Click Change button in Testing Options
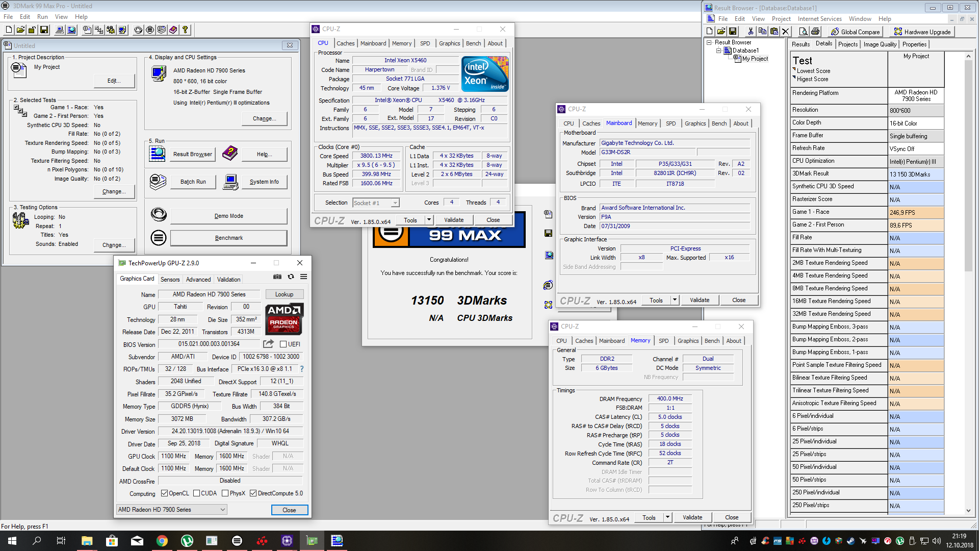980x551 pixels. click(114, 245)
